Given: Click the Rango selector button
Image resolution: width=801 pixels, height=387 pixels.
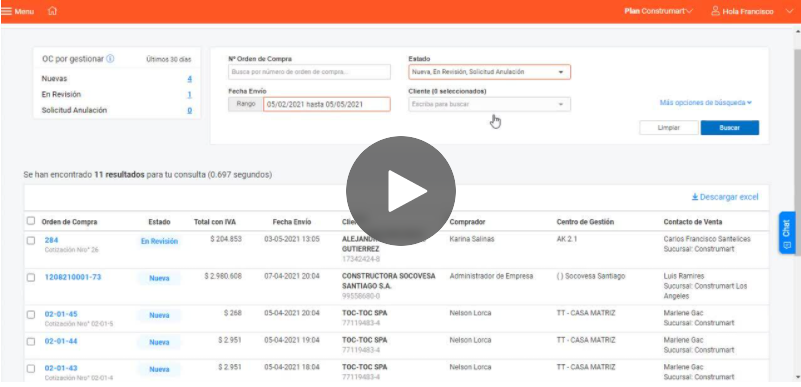Looking at the screenshot, I should (x=246, y=104).
